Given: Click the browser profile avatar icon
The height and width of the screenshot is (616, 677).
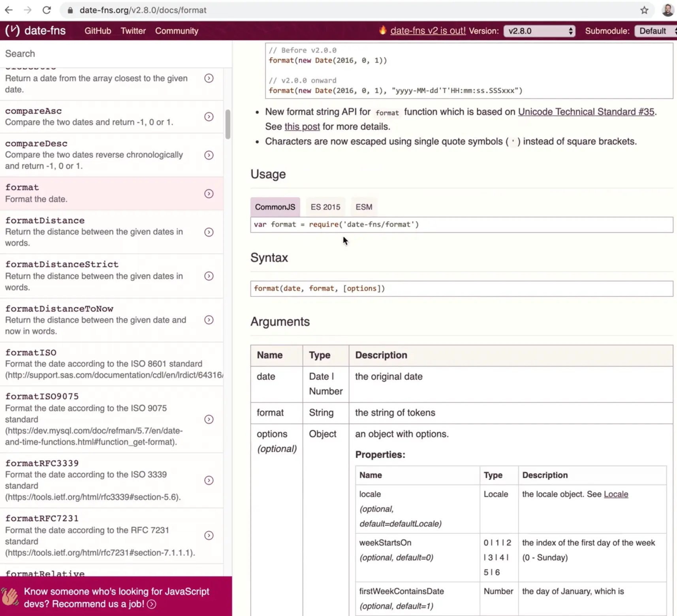Looking at the screenshot, I should click(x=668, y=10).
